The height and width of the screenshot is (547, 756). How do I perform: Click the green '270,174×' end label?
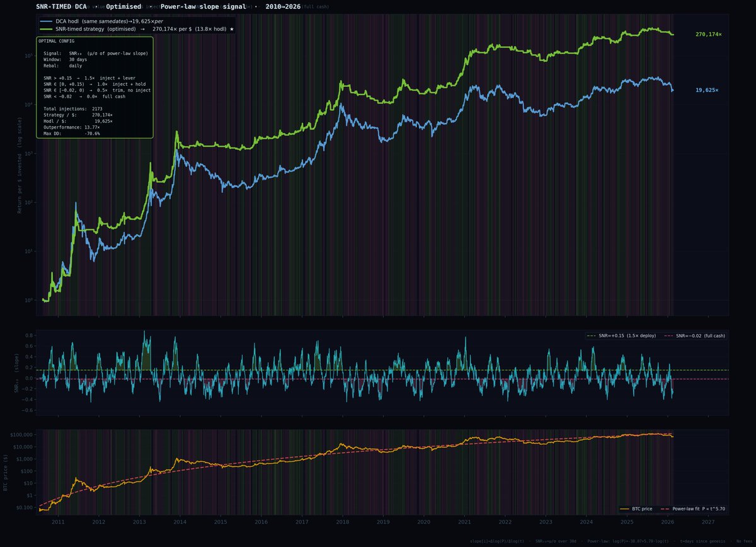709,34
